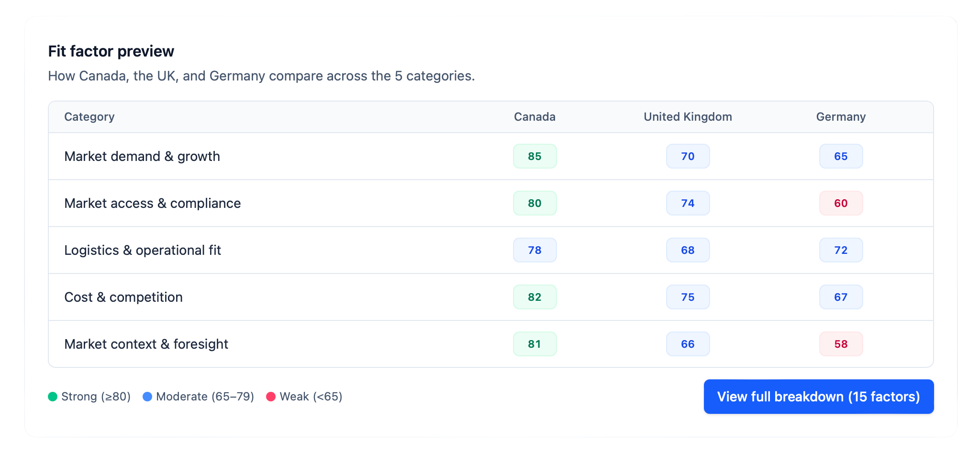Click the green Strong legend dot

coord(53,397)
